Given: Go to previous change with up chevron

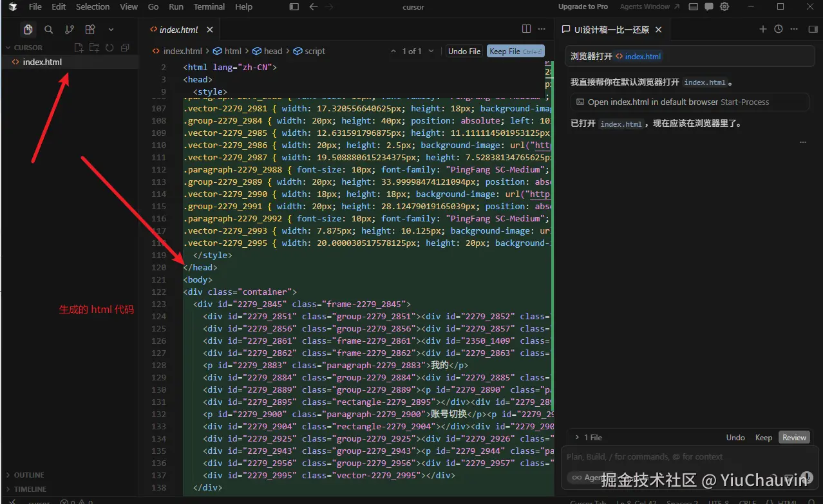Looking at the screenshot, I should pos(393,51).
